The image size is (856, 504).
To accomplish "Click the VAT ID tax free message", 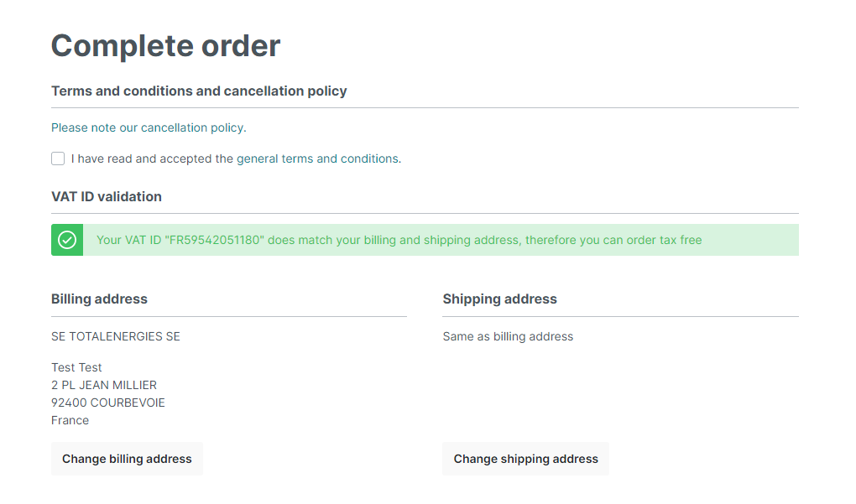I will coord(399,240).
